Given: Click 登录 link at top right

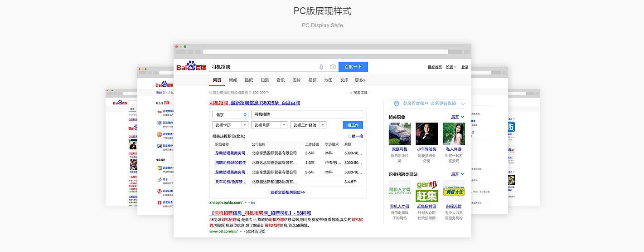Looking at the screenshot, I should pyautogui.click(x=465, y=67).
